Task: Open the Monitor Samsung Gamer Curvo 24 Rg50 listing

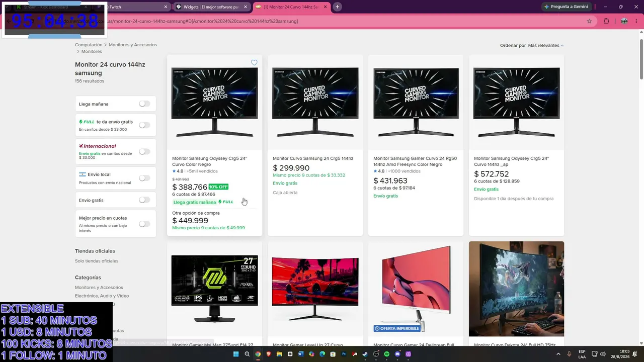Action: pos(416,161)
